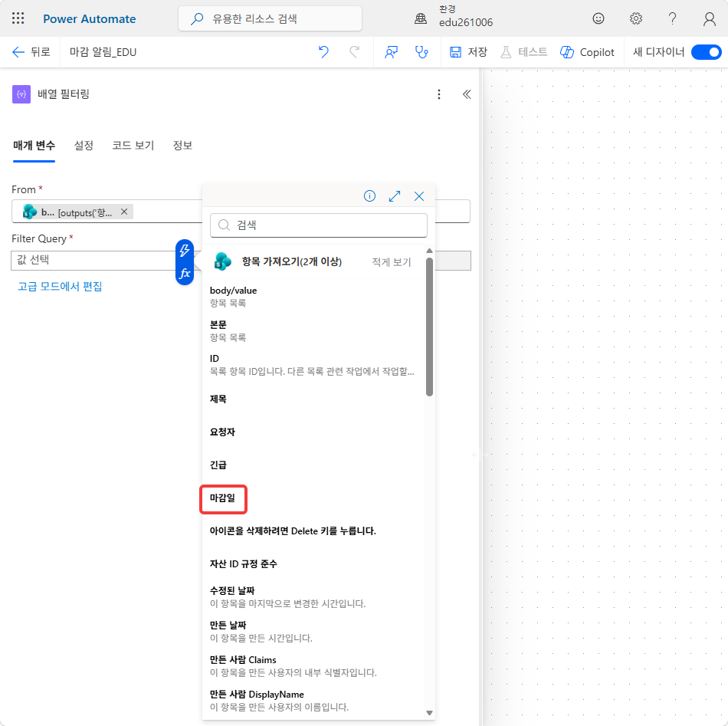The width and height of the screenshot is (728, 726).
Task: Save the flow with 저장
Action: tap(468, 52)
